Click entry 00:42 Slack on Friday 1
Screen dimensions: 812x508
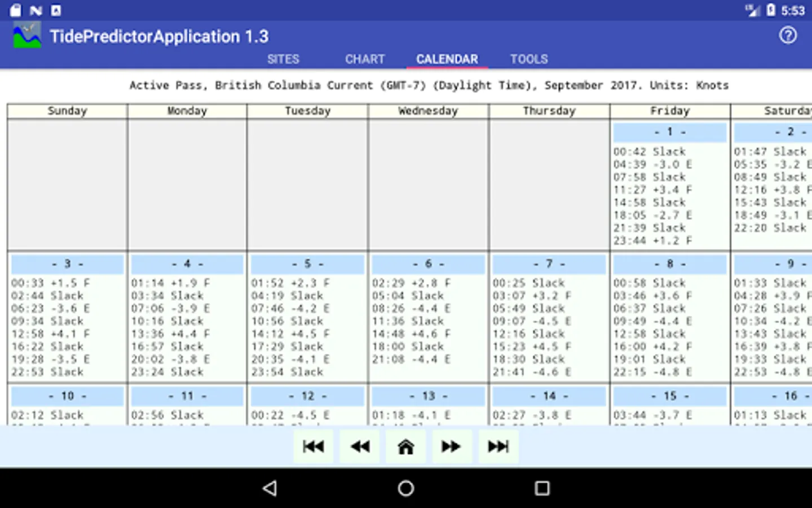coord(650,151)
